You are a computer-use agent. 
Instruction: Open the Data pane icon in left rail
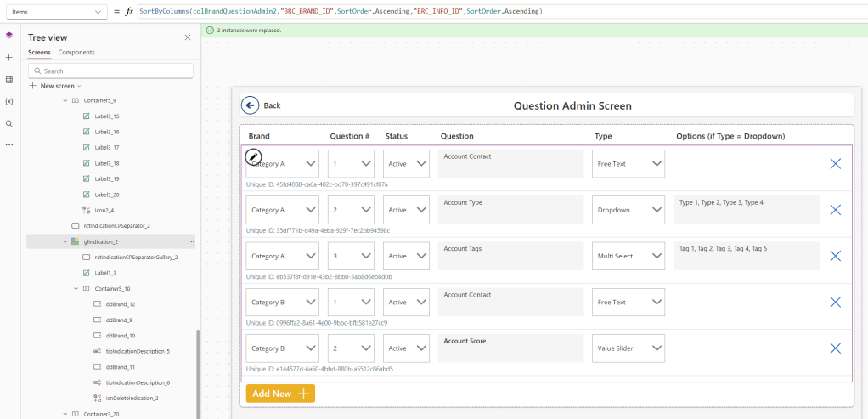[x=9, y=79]
